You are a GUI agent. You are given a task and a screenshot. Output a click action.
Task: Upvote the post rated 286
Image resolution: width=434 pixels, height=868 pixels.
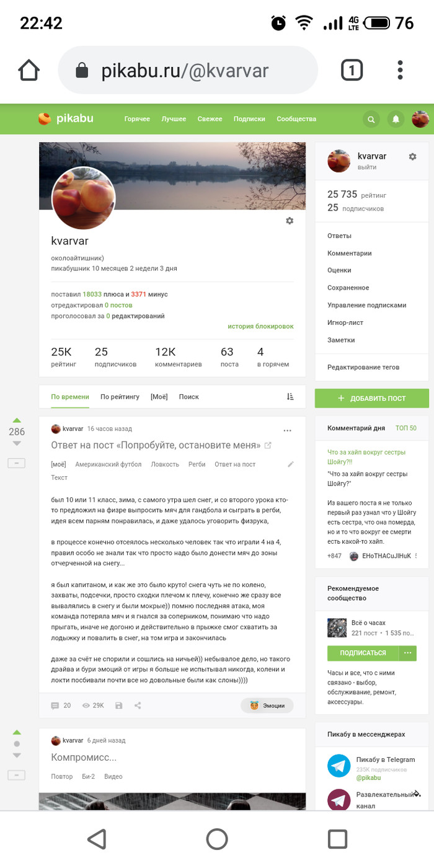17,420
